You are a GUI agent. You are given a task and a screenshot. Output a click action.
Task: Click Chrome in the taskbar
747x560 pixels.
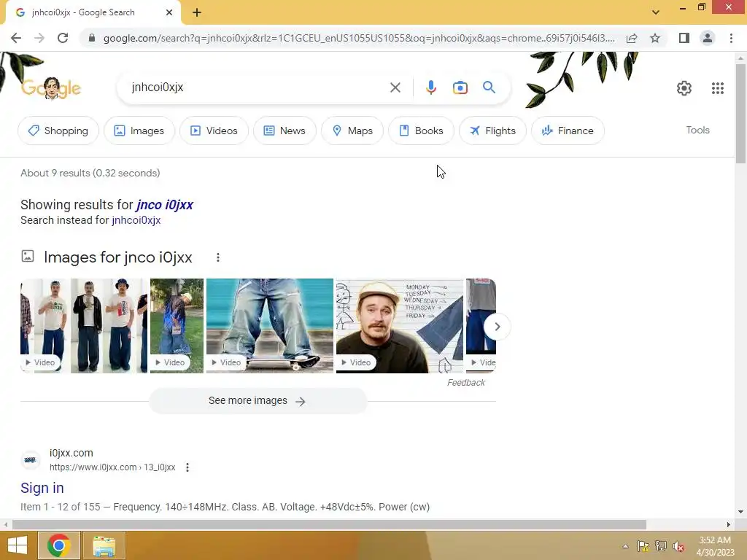point(59,545)
